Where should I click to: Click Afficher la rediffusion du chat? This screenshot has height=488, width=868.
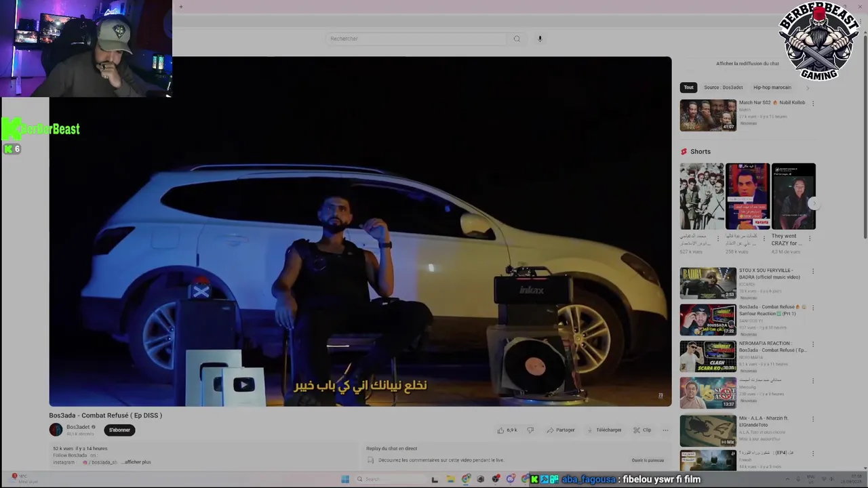click(747, 64)
